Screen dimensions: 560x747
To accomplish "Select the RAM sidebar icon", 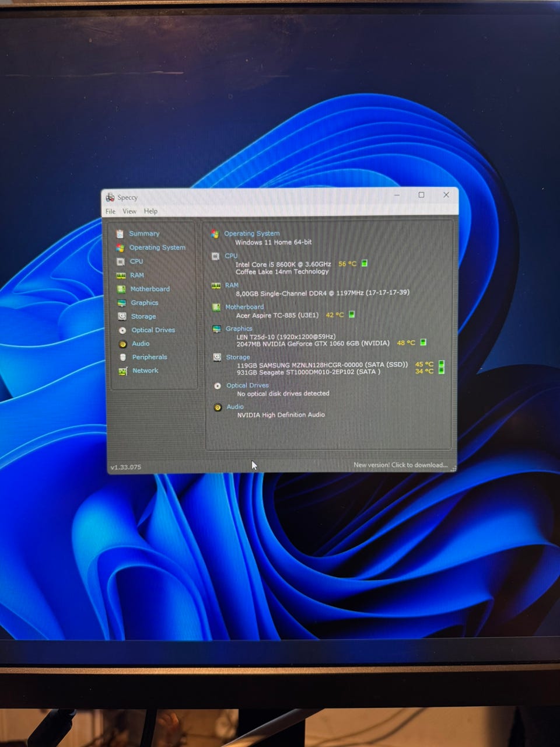I will coord(121,275).
